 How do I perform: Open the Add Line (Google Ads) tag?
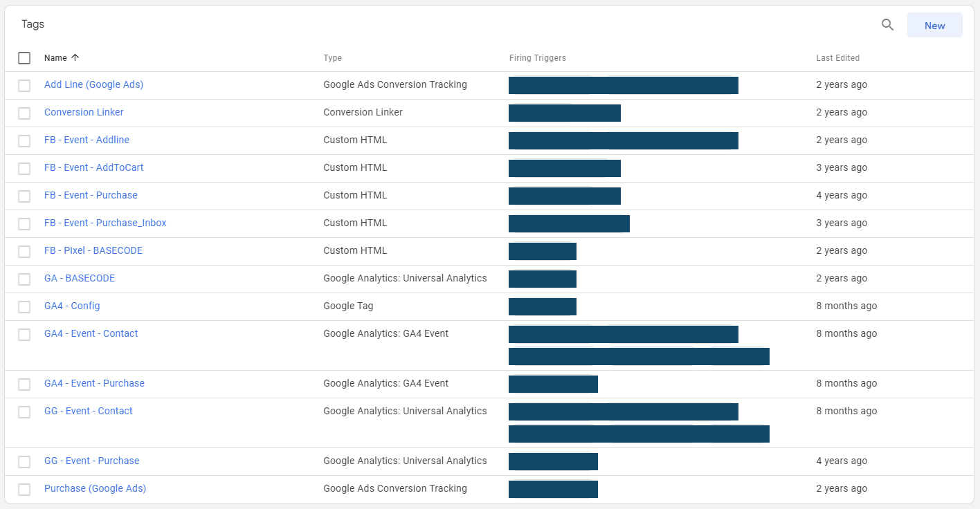(x=93, y=84)
